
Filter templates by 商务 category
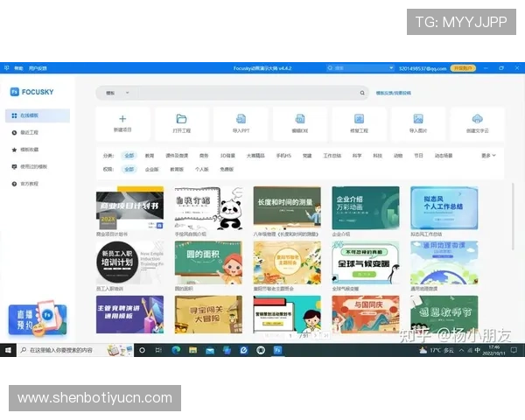(x=204, y=156)
